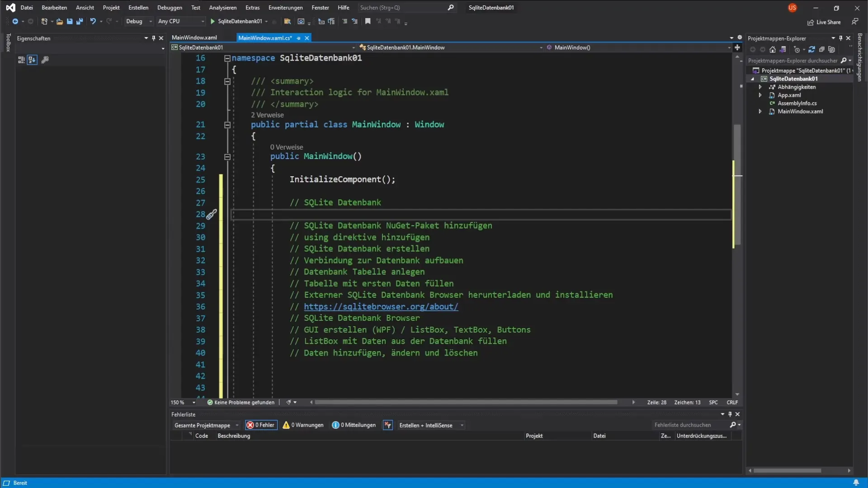Open the Debuggen menu
Image resolution: width=868 pixels, height=488 pixels.
(170, 8)
